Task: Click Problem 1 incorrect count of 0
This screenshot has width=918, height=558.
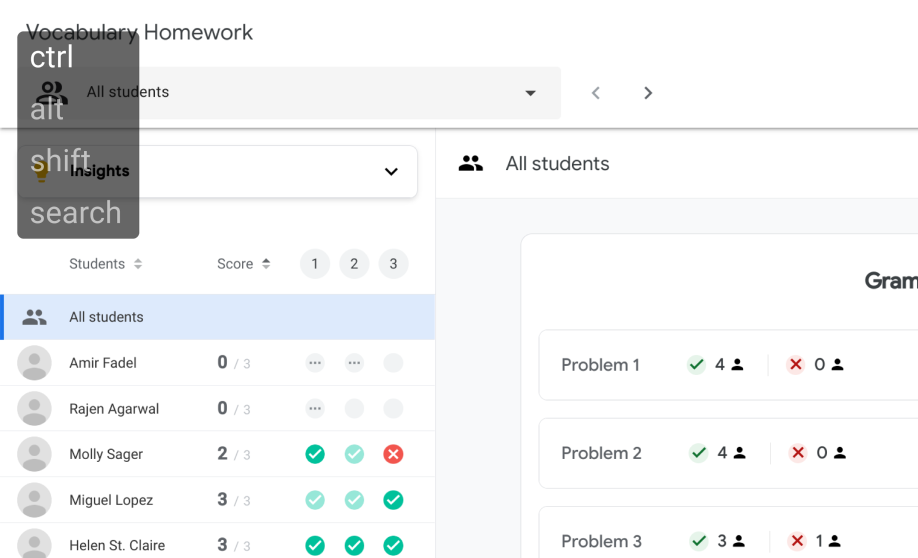Action: 815,365
